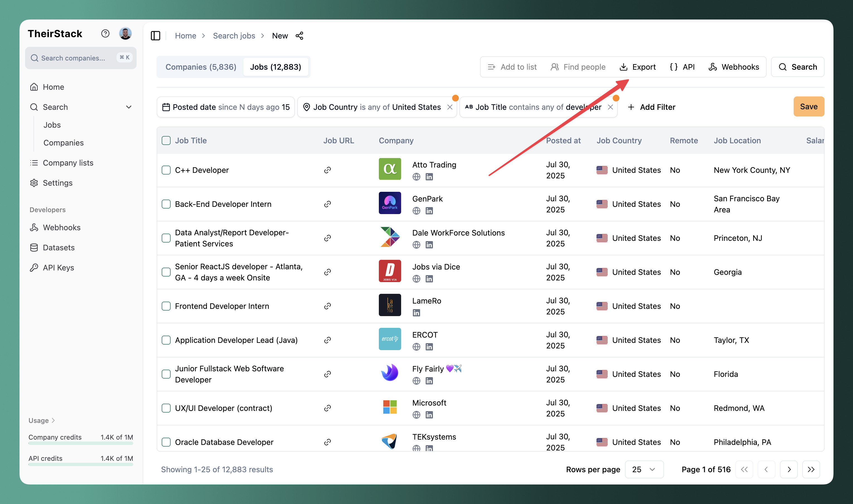Open Atto Trading's LinkedIn icon
This screenshot has height=504, width=853.
pos(429,177)
